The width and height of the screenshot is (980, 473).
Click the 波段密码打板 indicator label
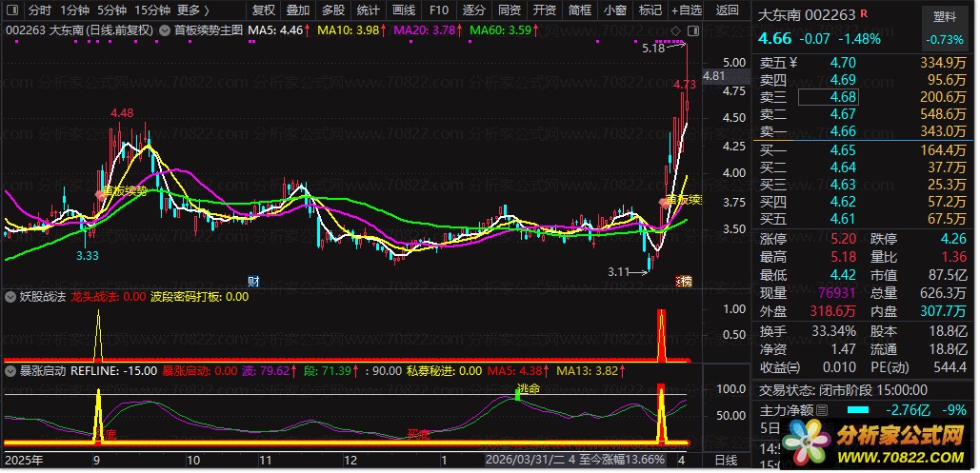(x=199, y=297)
